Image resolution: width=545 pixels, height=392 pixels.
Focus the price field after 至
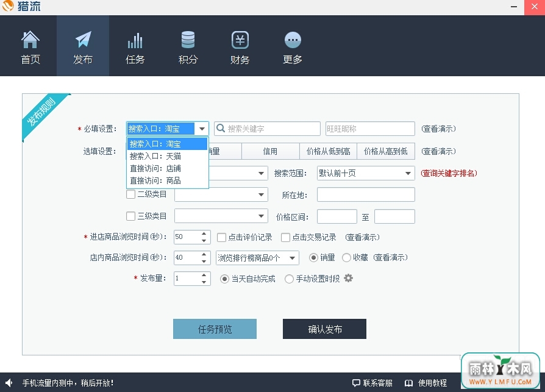(394, 216)
